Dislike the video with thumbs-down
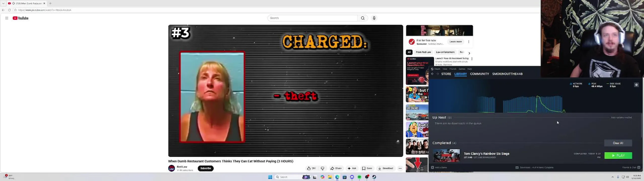The width and height of the screenshot is (644, 181). [x=323, y=168]
